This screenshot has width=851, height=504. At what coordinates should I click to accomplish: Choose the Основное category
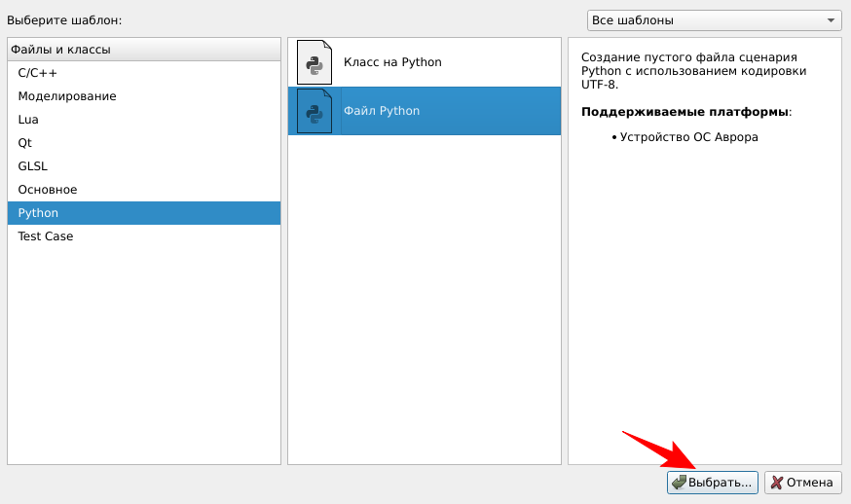[x=47, y=190]
